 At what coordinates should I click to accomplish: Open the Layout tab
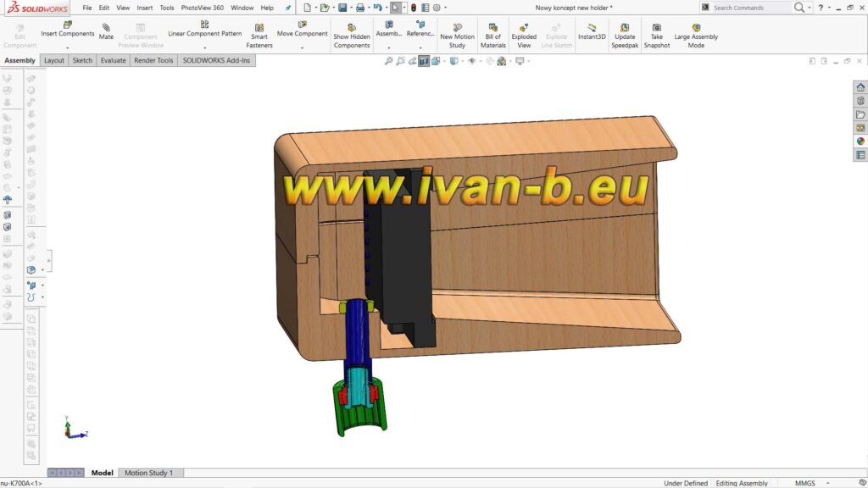tap(53, 60)
